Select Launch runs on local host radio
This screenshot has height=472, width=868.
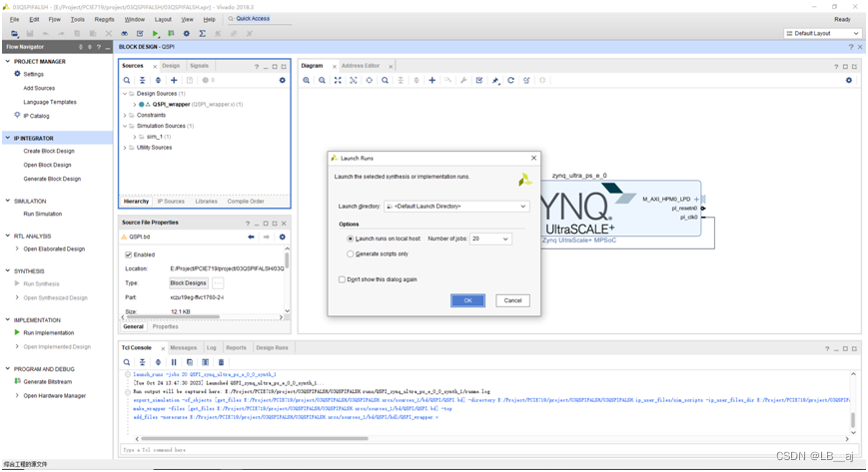pos(350,238)
